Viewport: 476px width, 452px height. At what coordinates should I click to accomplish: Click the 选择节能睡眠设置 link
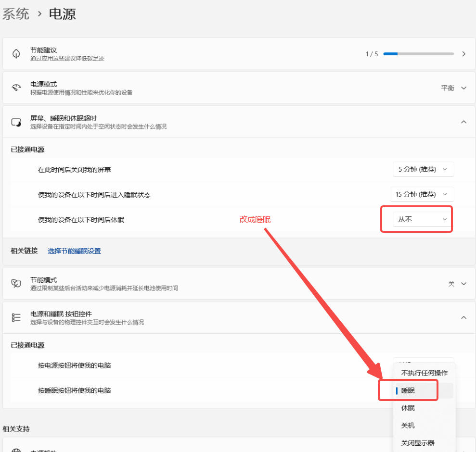point(74,251)
